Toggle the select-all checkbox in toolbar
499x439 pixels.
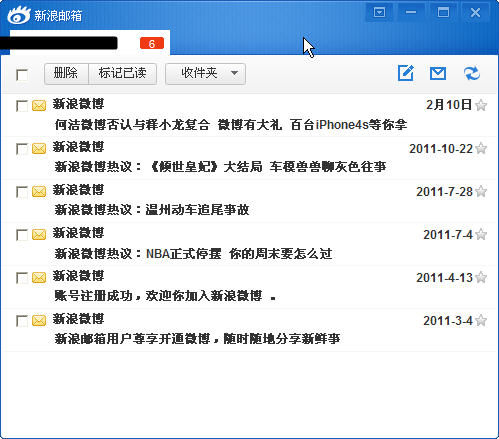pos(22,74)
